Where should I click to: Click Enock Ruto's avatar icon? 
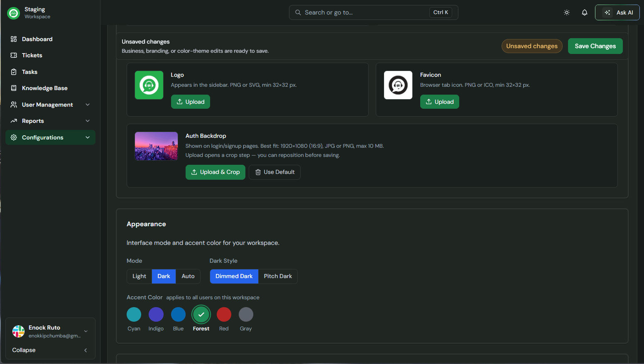[x=19, y=331]
